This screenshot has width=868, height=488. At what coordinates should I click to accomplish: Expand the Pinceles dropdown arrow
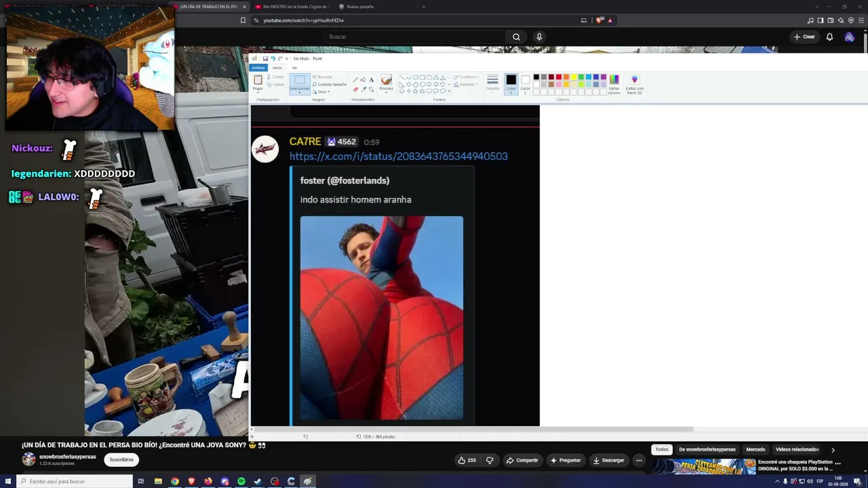(386, 92)
